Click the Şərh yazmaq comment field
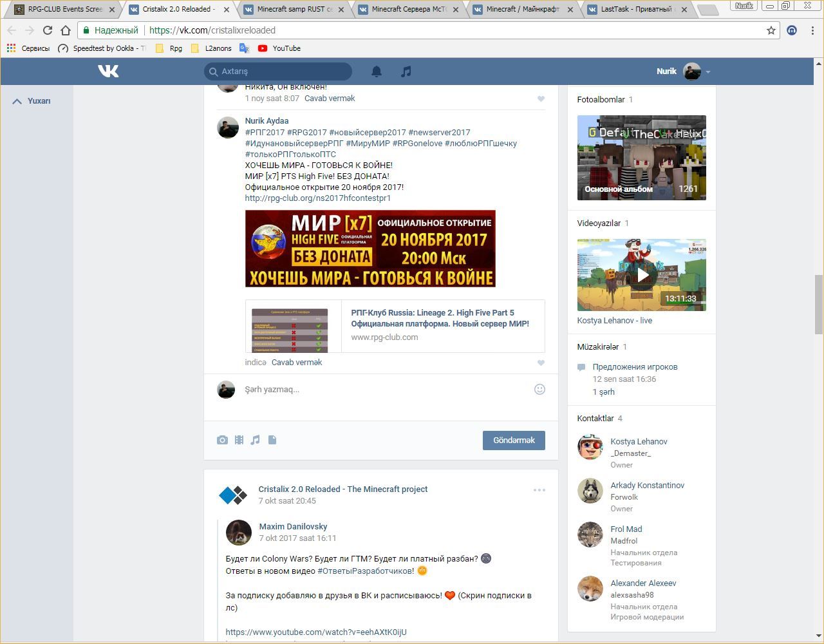 click(386, 390)
